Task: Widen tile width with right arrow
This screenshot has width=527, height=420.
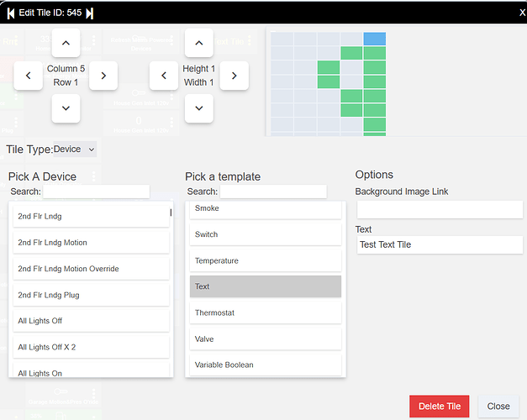Action: (x=235, y=76)
